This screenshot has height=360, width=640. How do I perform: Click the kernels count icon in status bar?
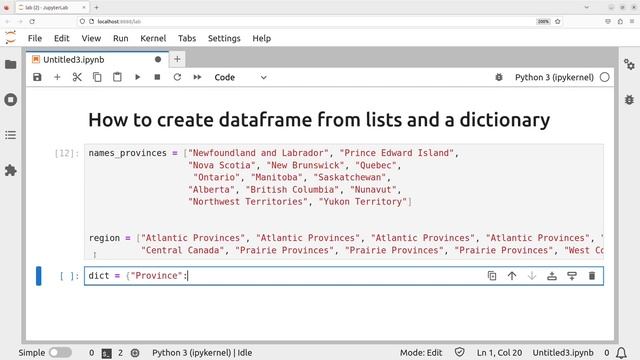(135, 353)
